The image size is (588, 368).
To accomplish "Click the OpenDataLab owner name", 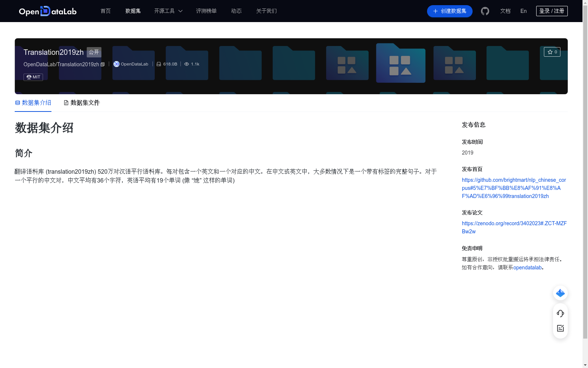I will [x=135, y=64].
